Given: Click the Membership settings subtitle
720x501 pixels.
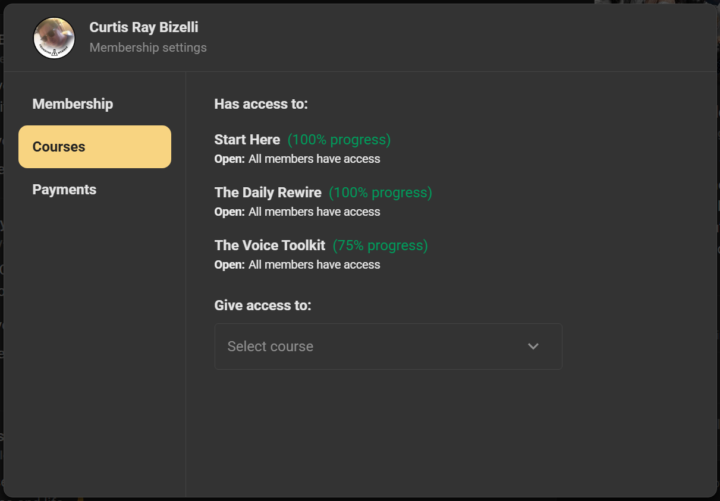Looking at the screenshot, I should (x=148, y=48).
